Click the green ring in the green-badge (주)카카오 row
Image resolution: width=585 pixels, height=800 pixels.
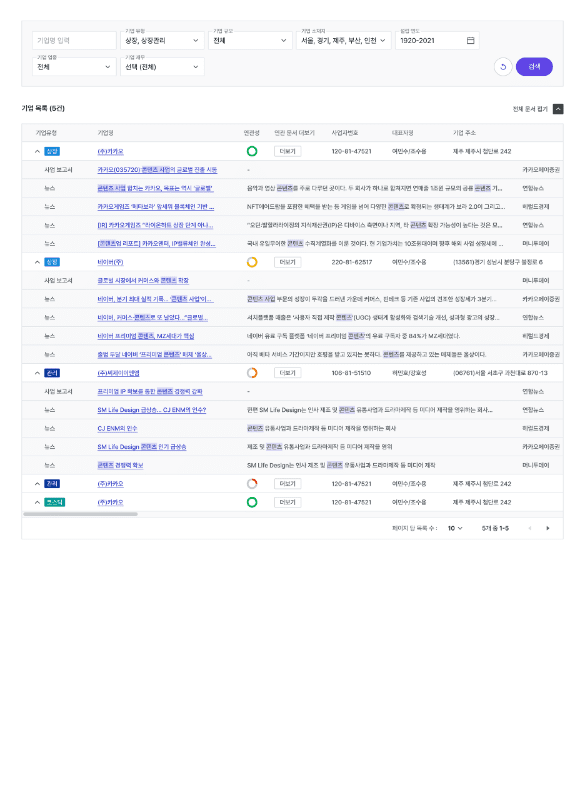pyautogui.click(x=251, y=502)
